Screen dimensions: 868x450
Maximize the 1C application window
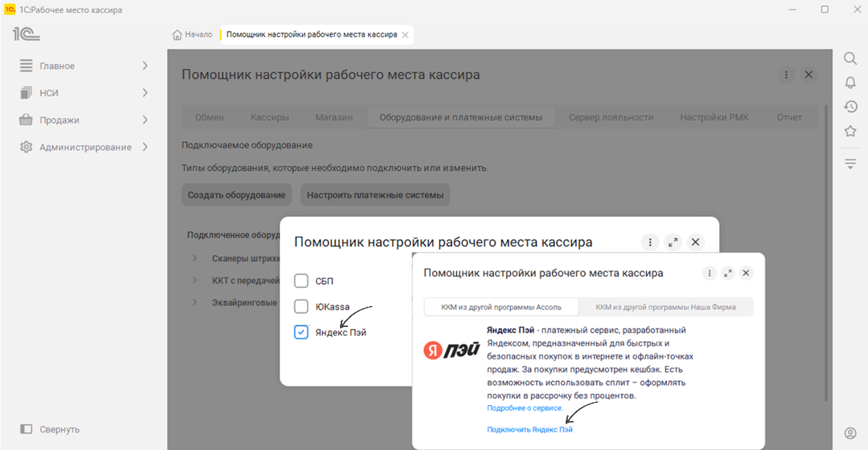coord(825,10)
